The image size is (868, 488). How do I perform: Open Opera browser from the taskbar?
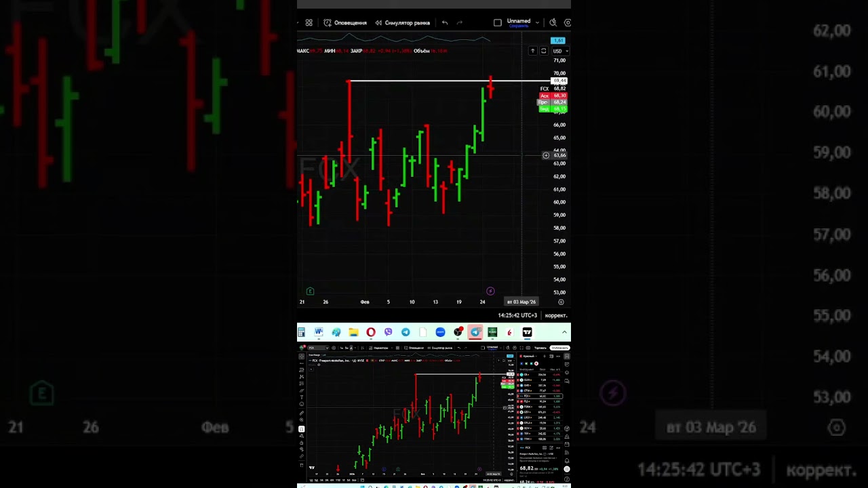(371, 332)
